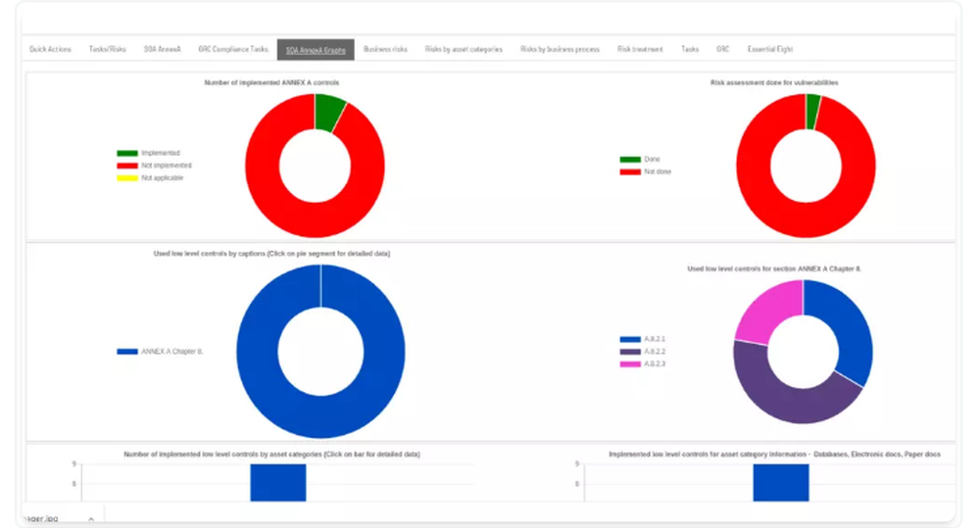Toggle the blue A.8.2.1 legend swatch
The width and height of the screenshot is (980, 528).
tap(630, 339)
